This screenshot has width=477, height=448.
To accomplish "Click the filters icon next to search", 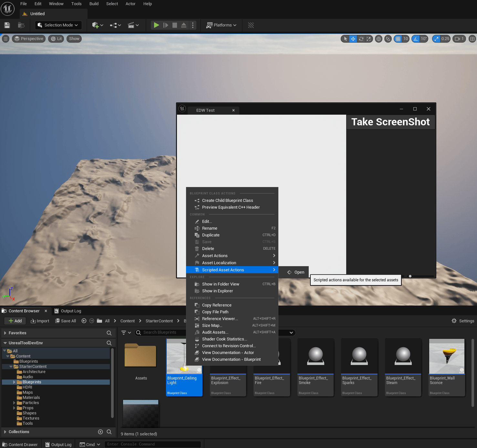I will [126, 333].
